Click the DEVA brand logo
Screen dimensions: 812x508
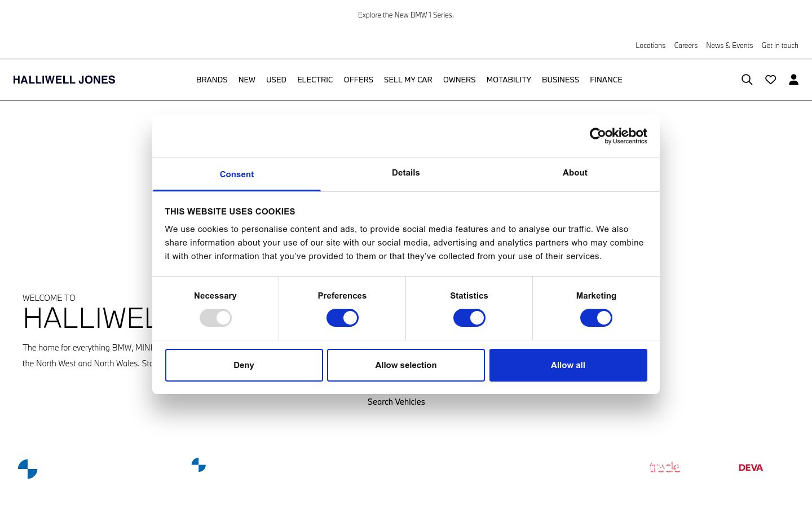(x=751, y=467)
